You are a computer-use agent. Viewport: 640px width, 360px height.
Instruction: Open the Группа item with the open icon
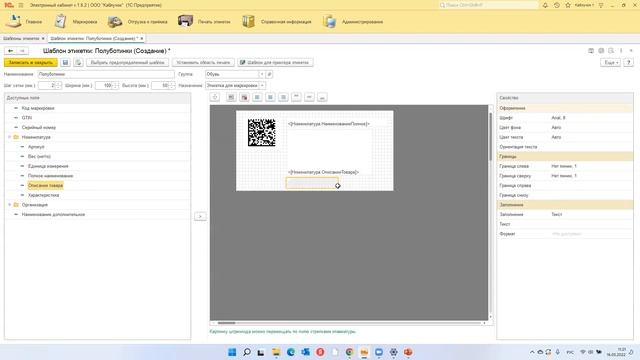tap(269, 74)
